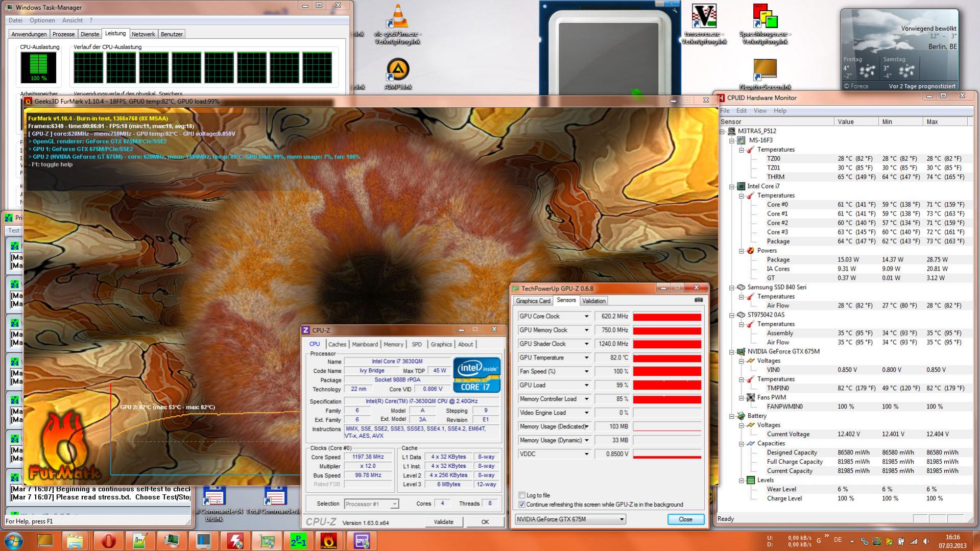Show hidden system tray icons
This screenshot has height=551, width=980.
point(852,541)
